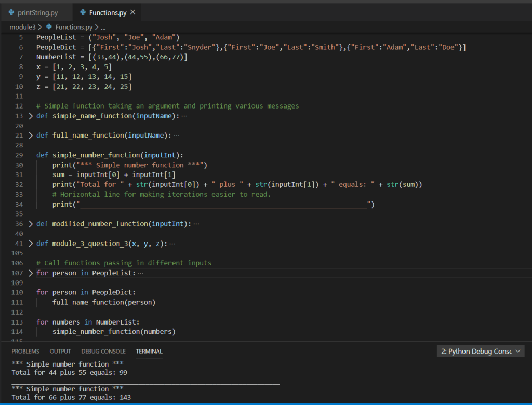
Task: Click the Python icon on Functions.py tab
Action: click(x=83, y=12)
